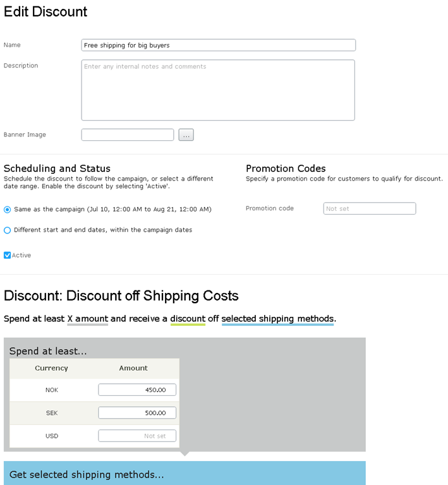Click the USD amount field marked Not set

137,436
